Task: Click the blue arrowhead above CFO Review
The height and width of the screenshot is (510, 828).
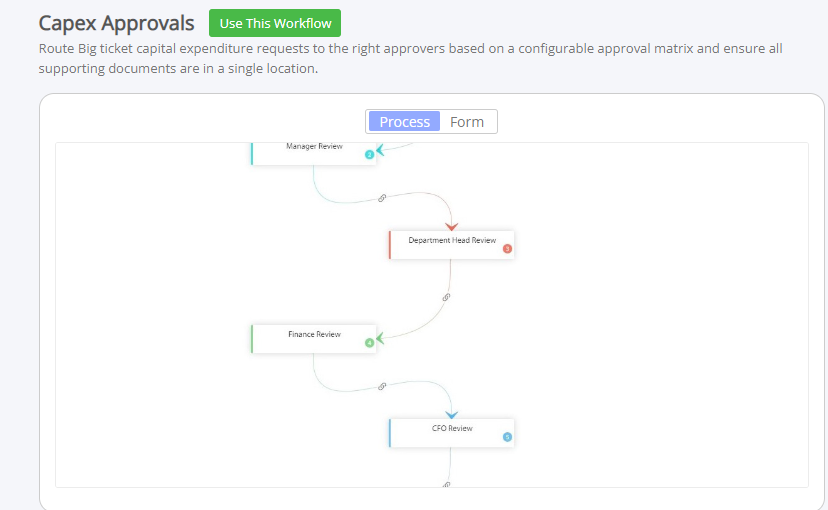Action: point(451,415)
